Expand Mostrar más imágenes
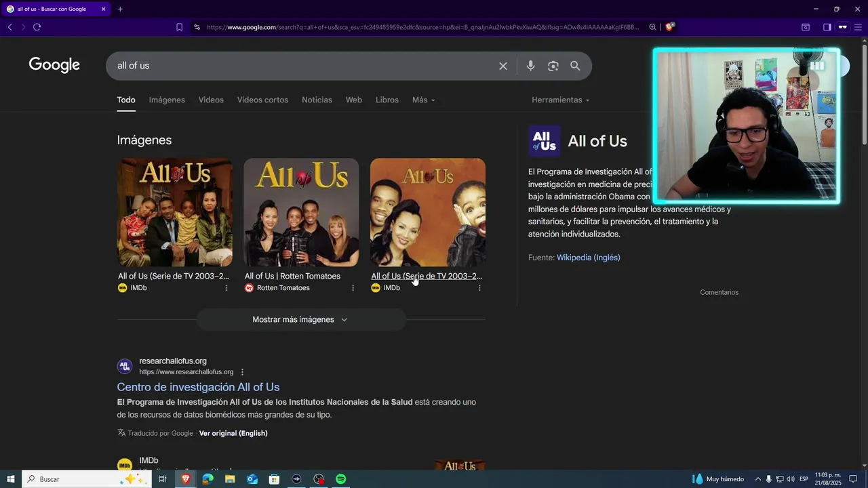The width and height of the screenshot is (868, 488). 300,320
